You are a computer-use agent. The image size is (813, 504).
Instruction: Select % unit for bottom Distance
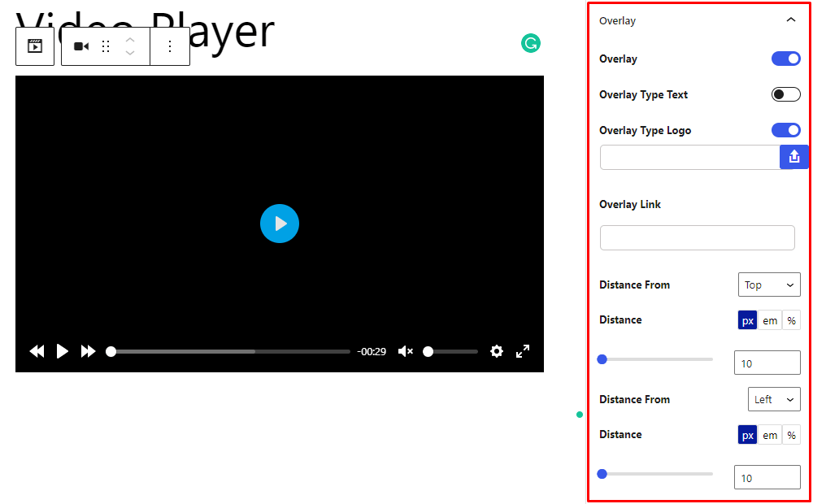click(x=791, y=434)
